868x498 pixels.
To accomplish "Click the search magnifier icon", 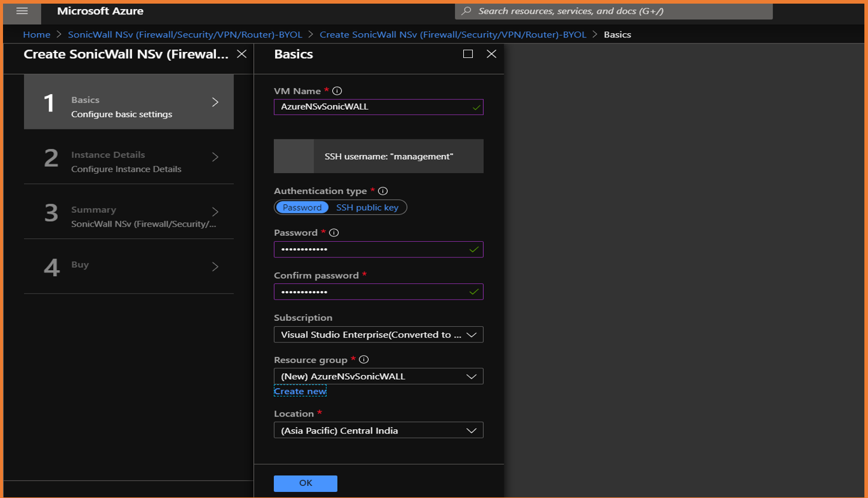I will coord(466,11).
